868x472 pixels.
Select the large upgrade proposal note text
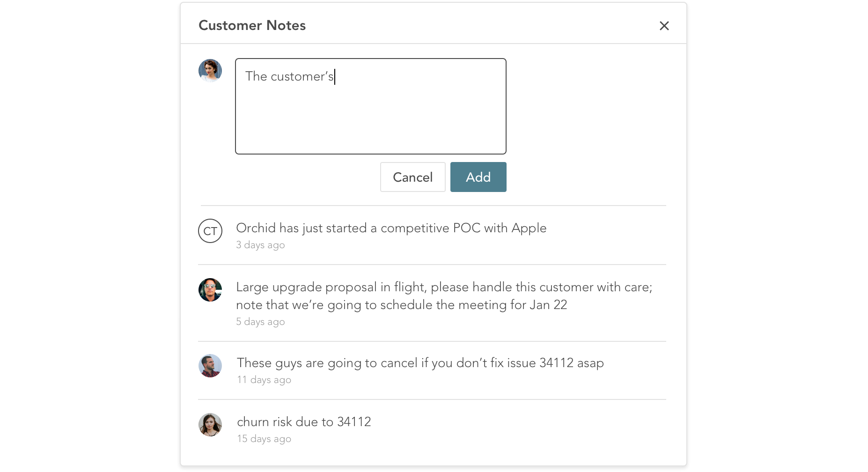coord(444,296)
